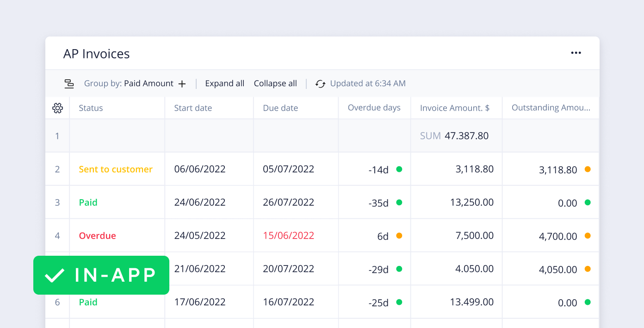Expand the truncated Outstanding Amount column header

551,107
